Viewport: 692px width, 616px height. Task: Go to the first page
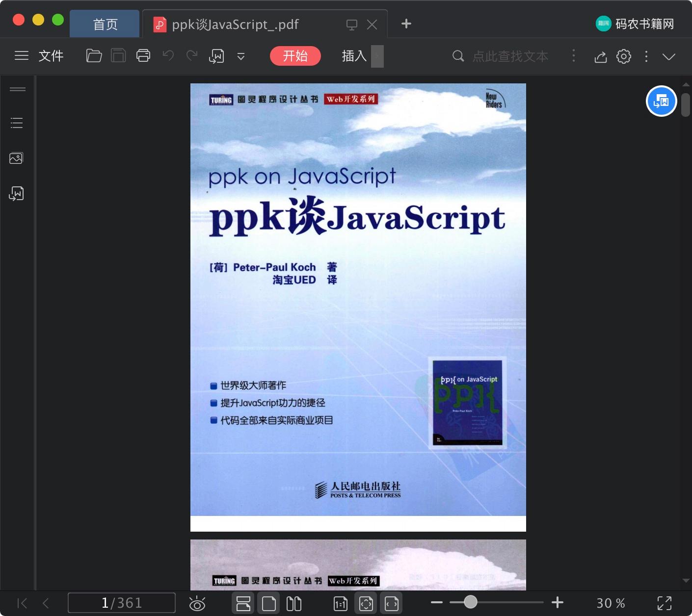point(22,603)
